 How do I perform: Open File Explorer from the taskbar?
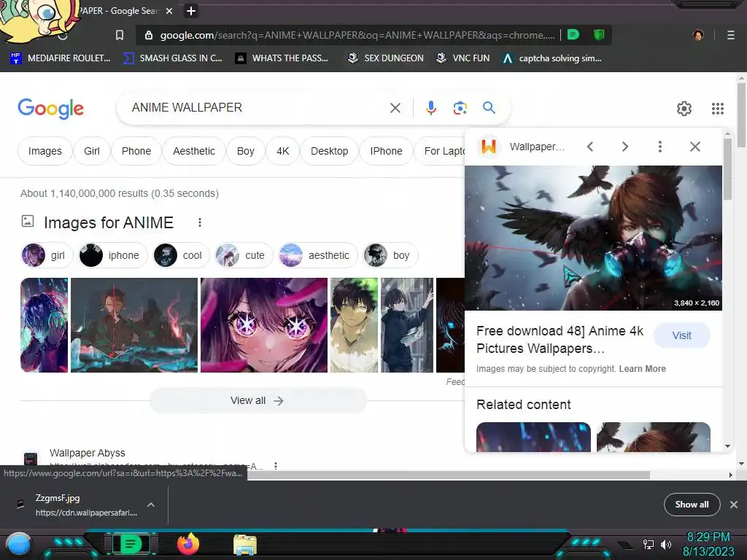pos(245,545)
